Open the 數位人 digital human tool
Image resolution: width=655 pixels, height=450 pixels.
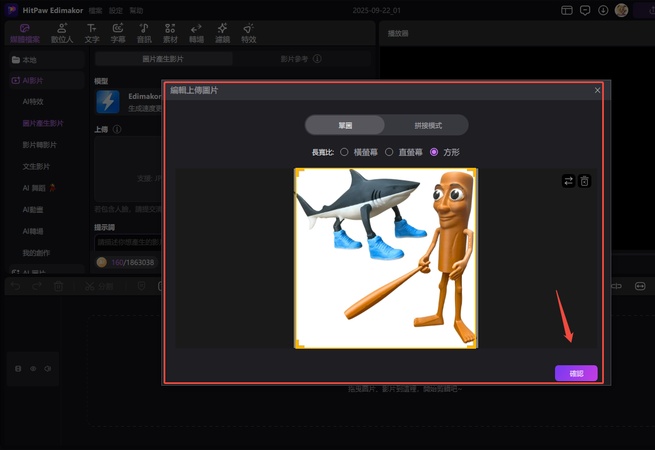click(x=62, y=33)
